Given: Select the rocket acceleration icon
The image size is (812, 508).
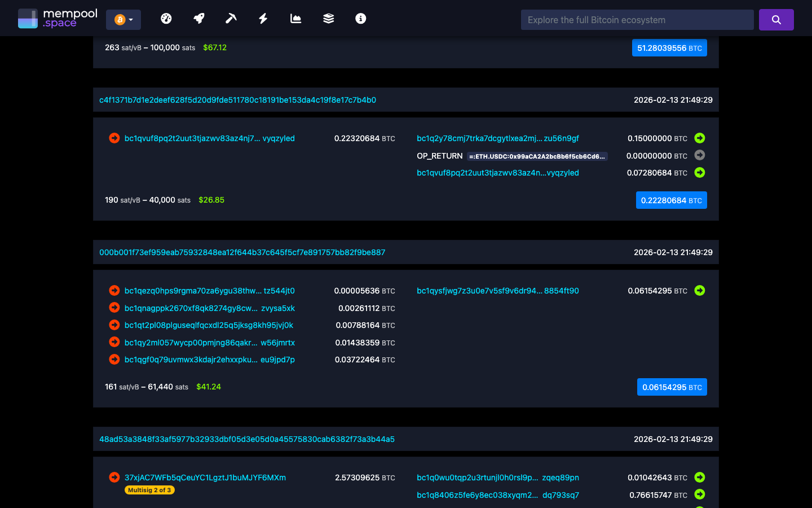Looking at the screenshot, I should pyautogui.click(x=198, y=19).
